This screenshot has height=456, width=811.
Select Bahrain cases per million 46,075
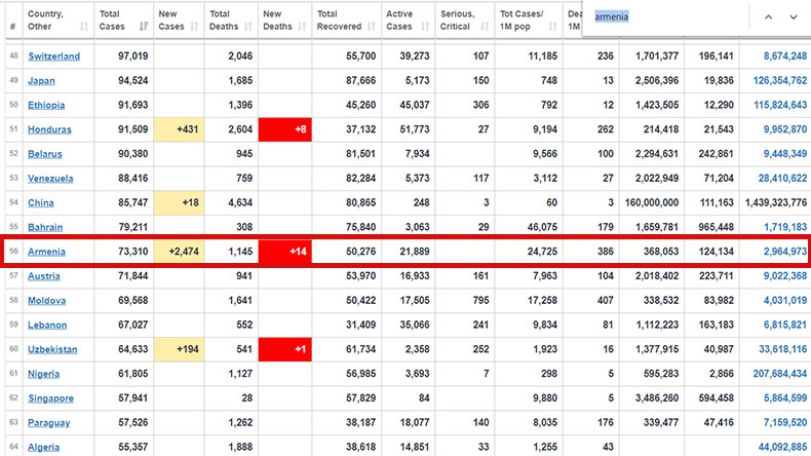[x=543, y=227]
